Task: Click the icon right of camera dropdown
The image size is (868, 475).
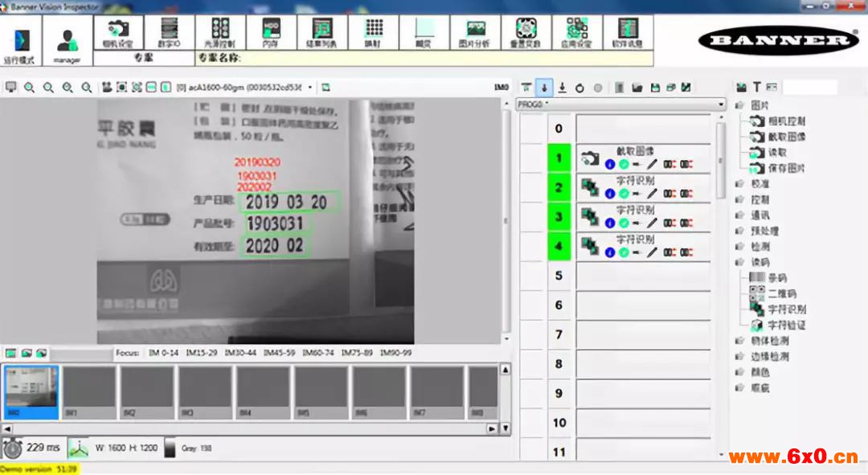Action: point(326,88)
